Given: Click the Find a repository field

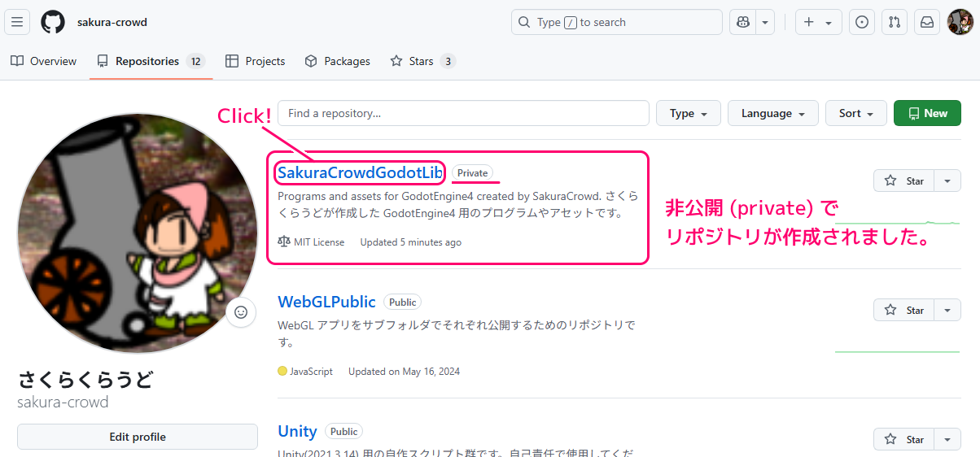Looking at the screenshot, I should tap(463, 114).
